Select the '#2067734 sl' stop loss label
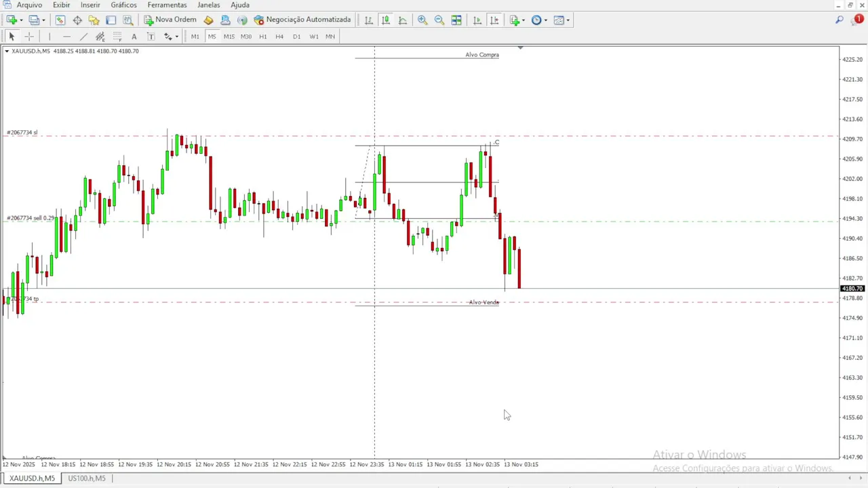This screenshot has width=868, height=488. pos(22,133)
